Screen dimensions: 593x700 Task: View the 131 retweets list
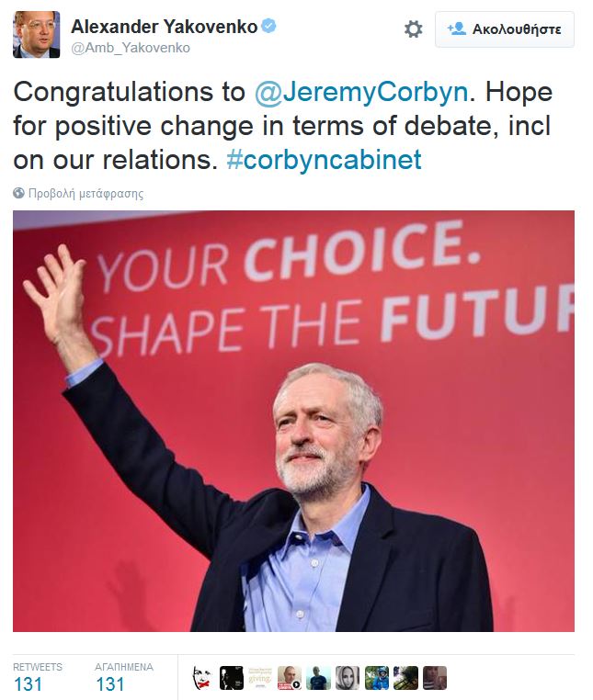coord(29,683)
